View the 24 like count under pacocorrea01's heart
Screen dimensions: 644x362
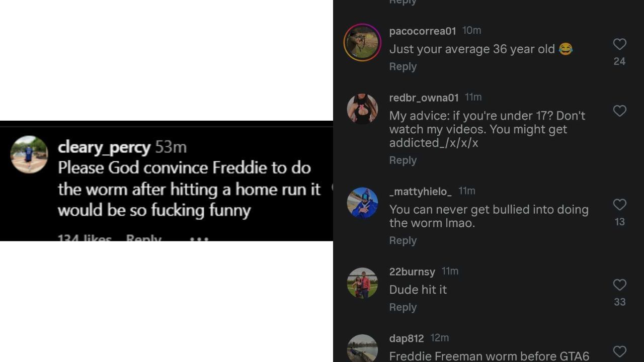tap(619, 62)
